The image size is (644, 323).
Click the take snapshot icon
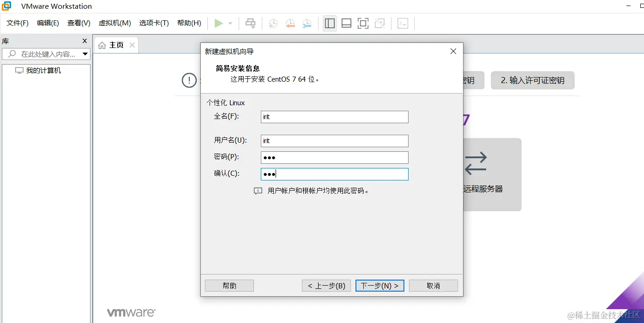pyautogui.click(x=273, y=23)
